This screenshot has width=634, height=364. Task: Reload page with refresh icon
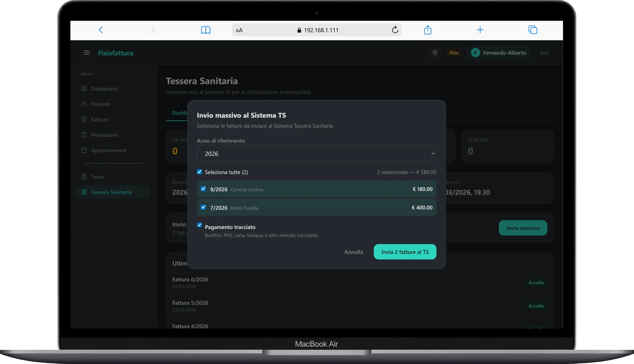tap(395, 30)
